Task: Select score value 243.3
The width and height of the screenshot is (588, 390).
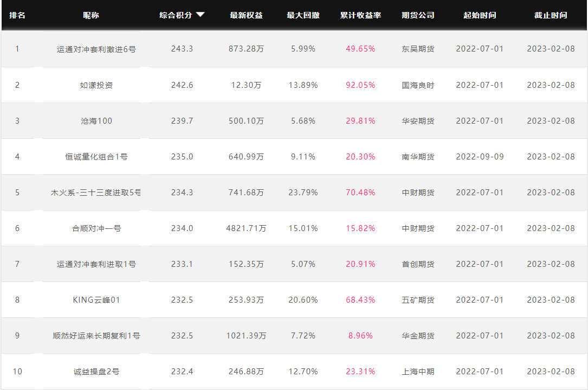Action: 182,49
